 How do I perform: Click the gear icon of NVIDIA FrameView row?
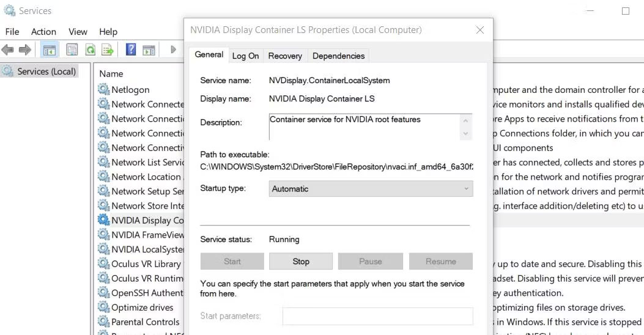[103, 235]
